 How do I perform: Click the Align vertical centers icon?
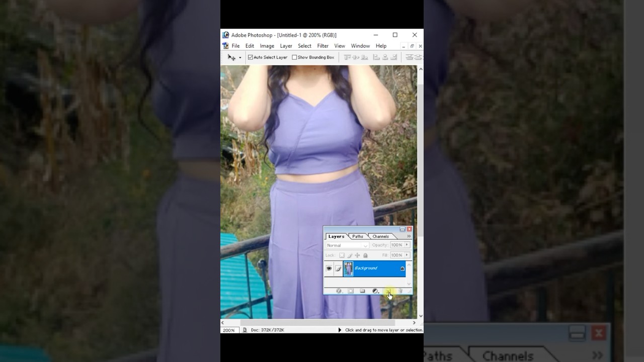click(x=356, y=57)
